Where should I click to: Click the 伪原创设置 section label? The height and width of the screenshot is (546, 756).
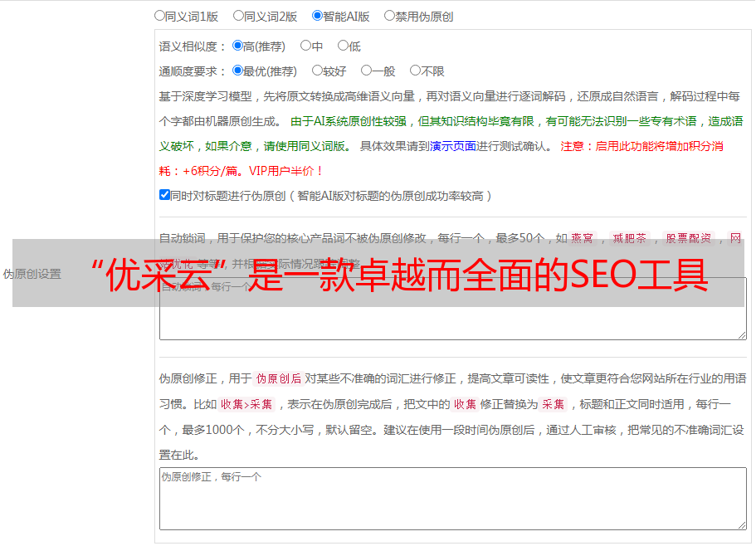[32, 274]
